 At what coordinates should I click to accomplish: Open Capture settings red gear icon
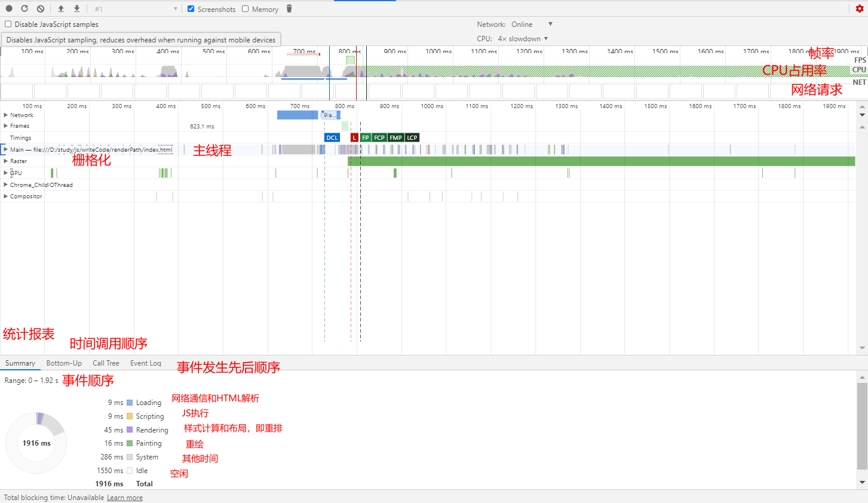pos(860,9)
